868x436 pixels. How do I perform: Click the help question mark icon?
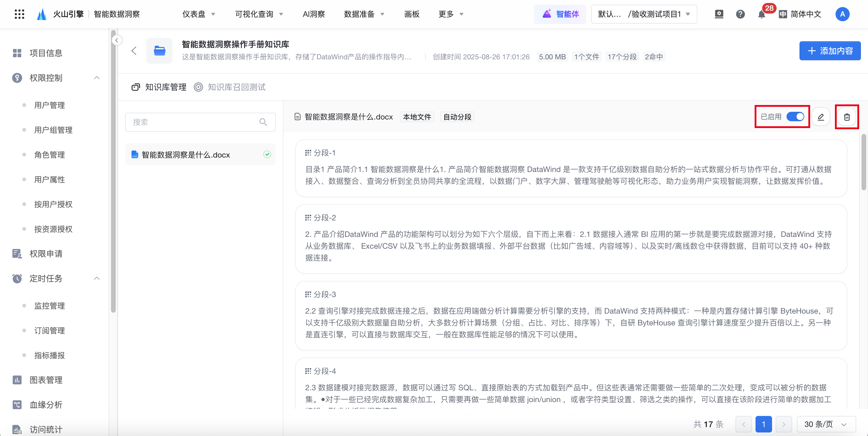(x=740, y=14)
